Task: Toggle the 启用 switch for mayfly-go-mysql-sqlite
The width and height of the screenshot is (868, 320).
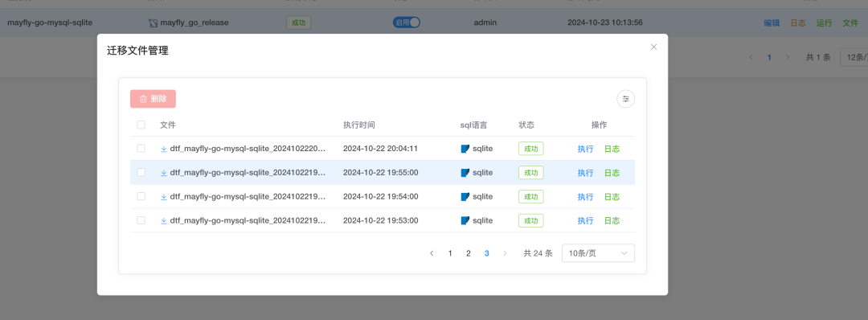Action: pyautogui.click(x=407, y=23)
